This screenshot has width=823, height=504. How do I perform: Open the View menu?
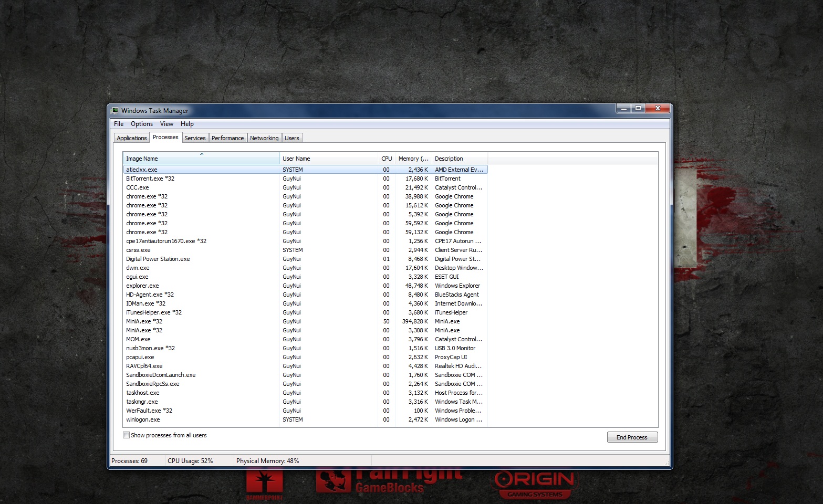(166, 124)
